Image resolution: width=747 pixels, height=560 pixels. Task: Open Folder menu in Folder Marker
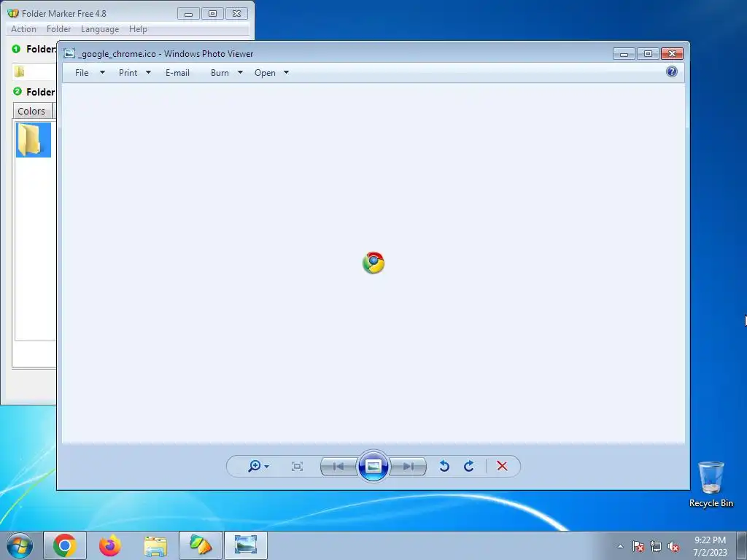(58, 29)
